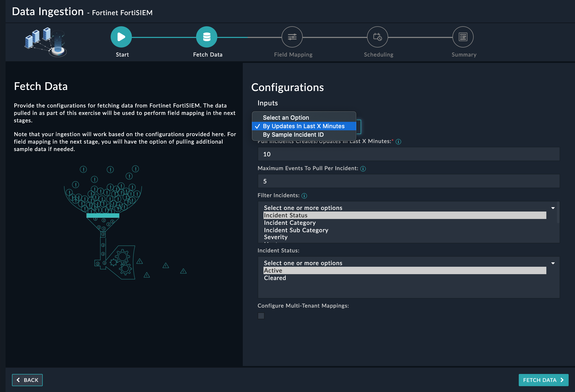
Task: Click the BACK button
Action: 27,380
